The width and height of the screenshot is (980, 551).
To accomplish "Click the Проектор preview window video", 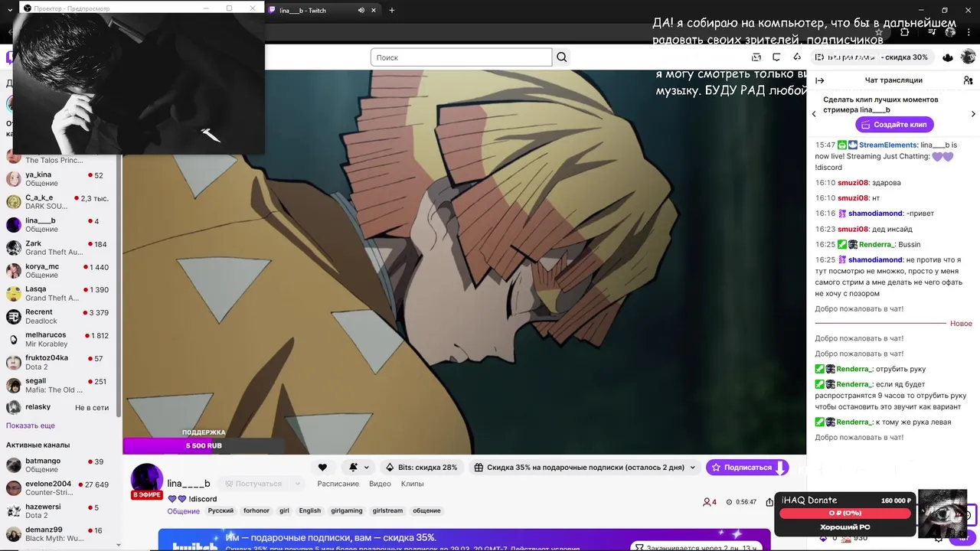I will click(x=139, y=83).
